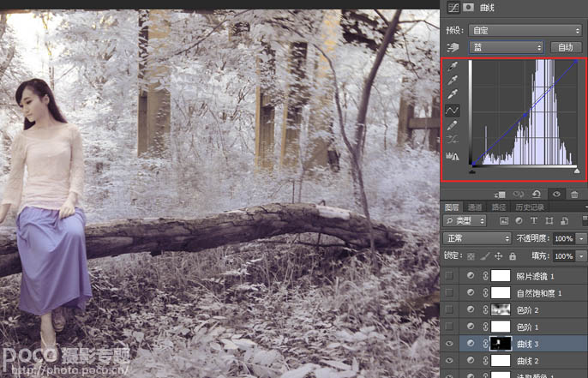Click the white input slider under curve
Screen dimensions: 588x378
(x=577, y=171)
